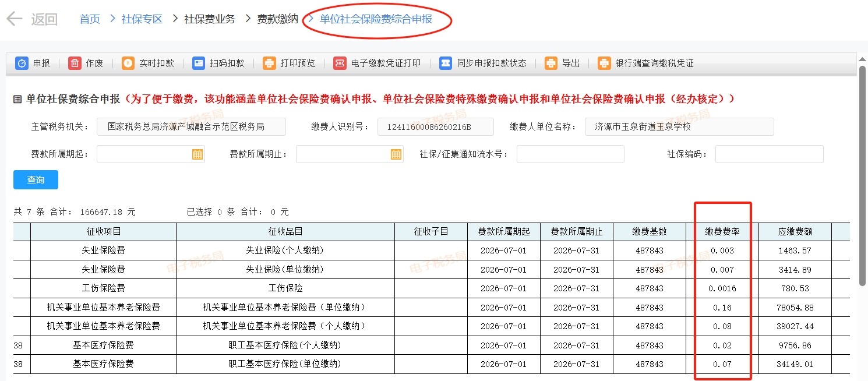Click the 申报 toolbar icon
This screenshot has height=381, width=868.
pyautogui.click(x=22, y=63)
